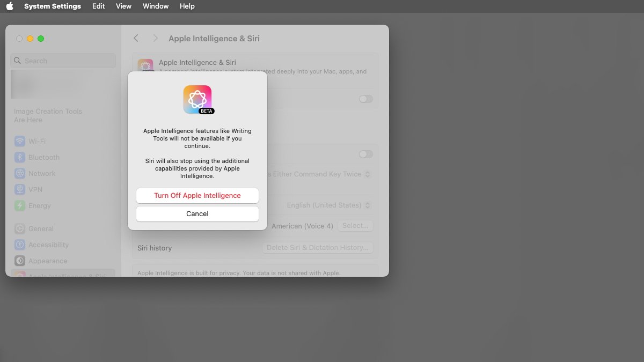Click the window's yellow minimize button

coord(30,39)
